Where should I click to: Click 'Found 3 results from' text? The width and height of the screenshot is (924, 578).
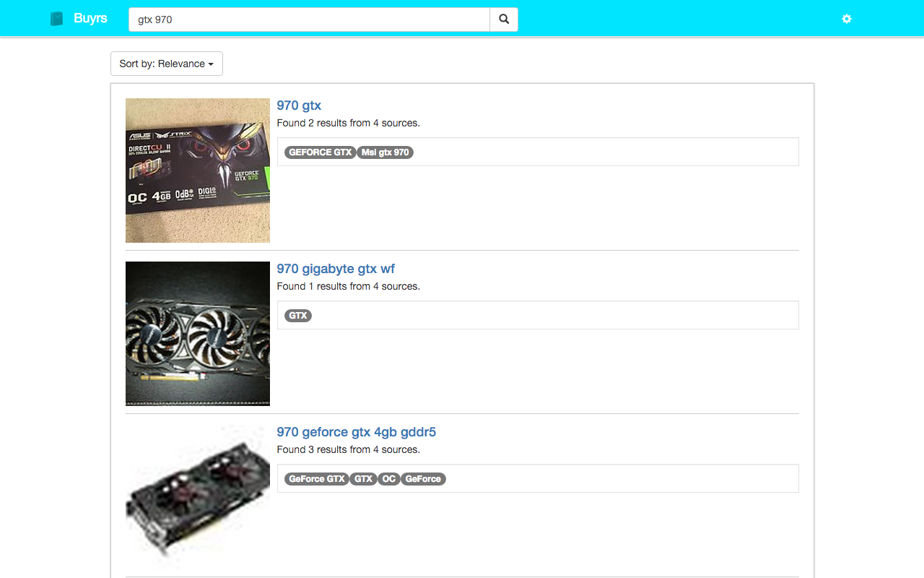(x=323, y=449)
